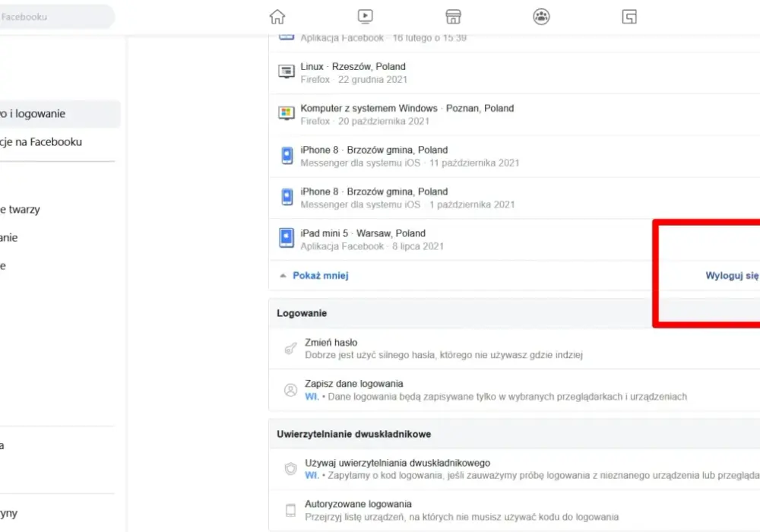Image resolution: width=760 pixels, height=532 pixels.
Task: Click the iPhone 8 icon dated 11 października
Action: click(x=287, y=156)
